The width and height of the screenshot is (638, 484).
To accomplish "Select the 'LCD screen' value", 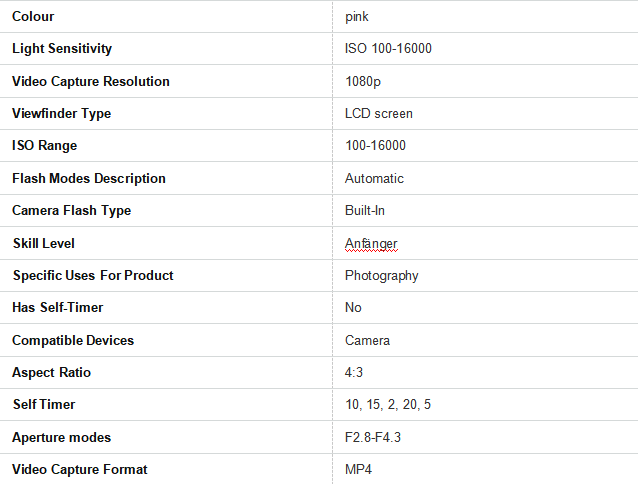I will tap(378, 113).
